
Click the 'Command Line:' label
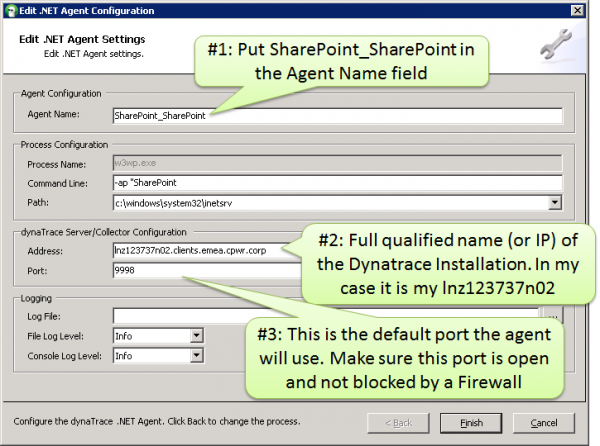(57, 184)
